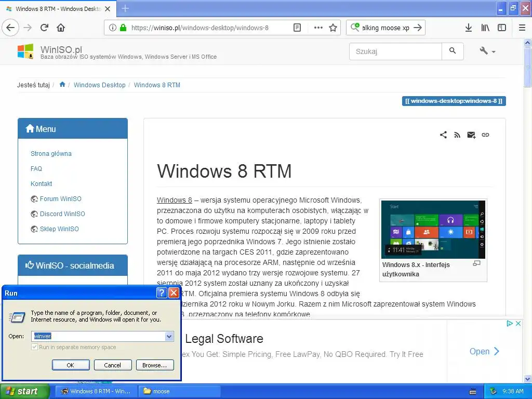532x399 pixels.
Task: Open the downloads arrow icon
Action: coord(469,28)
